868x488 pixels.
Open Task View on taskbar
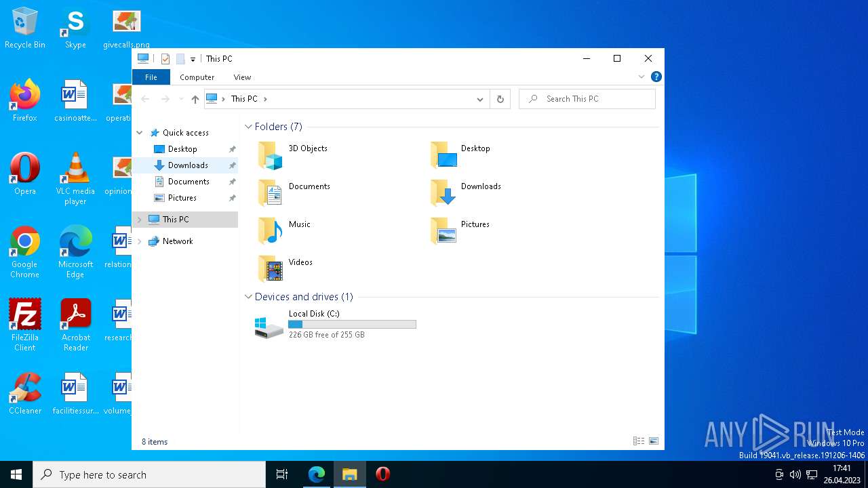tap(282, 474)
